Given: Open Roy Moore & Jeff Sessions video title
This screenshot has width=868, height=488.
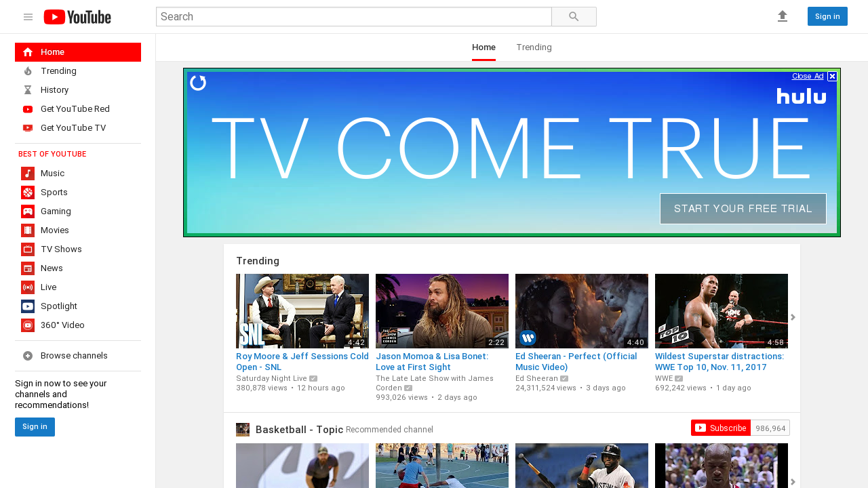Looking at the screenshot, I should coord(302,361).
